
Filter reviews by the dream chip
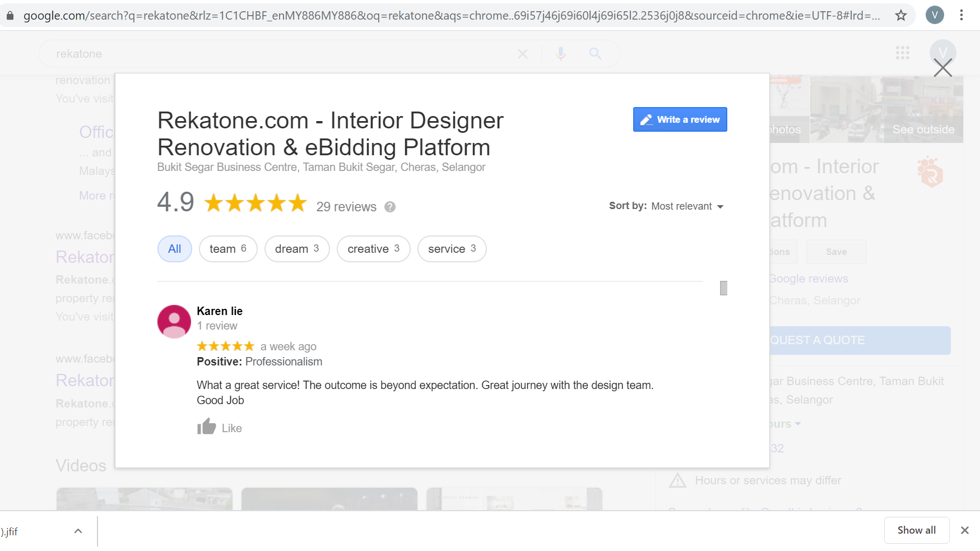coord(297,249)
